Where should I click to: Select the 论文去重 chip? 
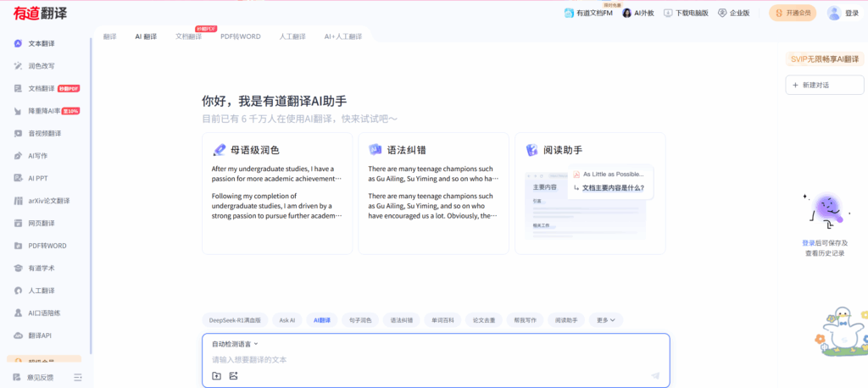484,320
